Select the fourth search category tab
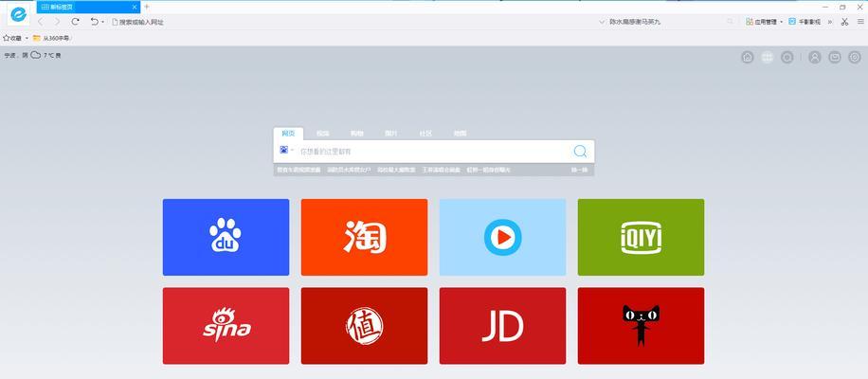Screen dimensions: 868x379 coord(391,134)
